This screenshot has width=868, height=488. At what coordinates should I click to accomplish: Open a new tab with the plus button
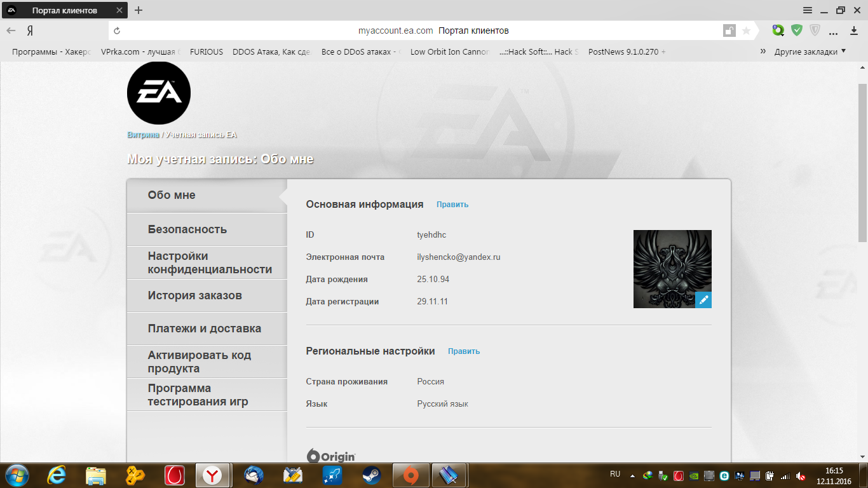point(139,10)
